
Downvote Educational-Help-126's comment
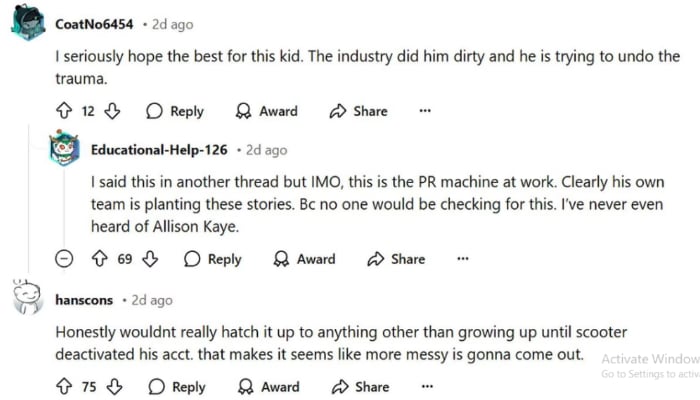pyautogui.click(x=151, y=259)
